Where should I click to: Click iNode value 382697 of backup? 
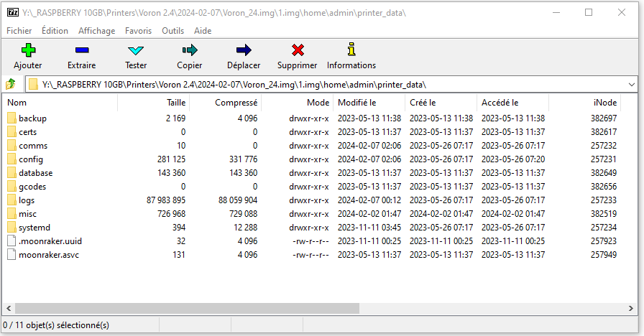click(604, 118)
